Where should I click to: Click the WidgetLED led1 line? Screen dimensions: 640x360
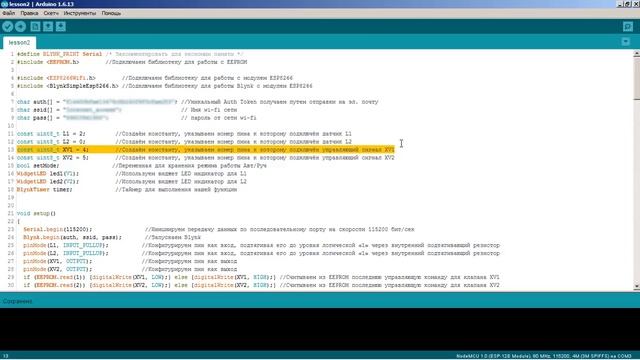point(131,173)
